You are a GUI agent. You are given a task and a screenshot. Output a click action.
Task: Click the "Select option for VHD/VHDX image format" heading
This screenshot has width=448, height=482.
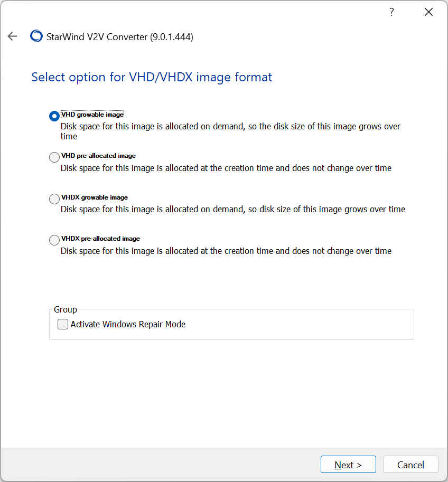coord(152,77)
